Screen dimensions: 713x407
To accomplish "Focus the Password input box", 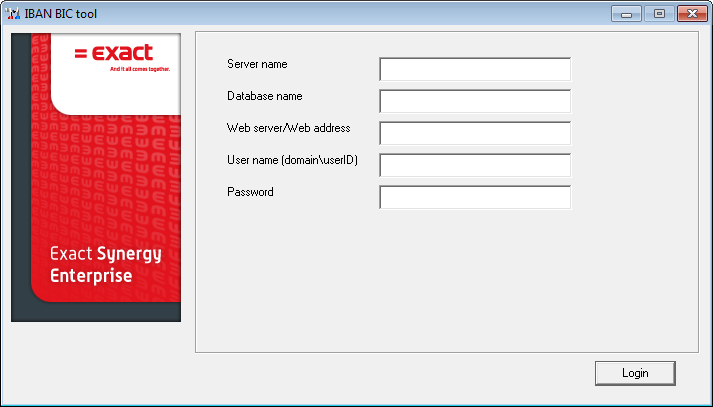I will click(x=475, y=197).
